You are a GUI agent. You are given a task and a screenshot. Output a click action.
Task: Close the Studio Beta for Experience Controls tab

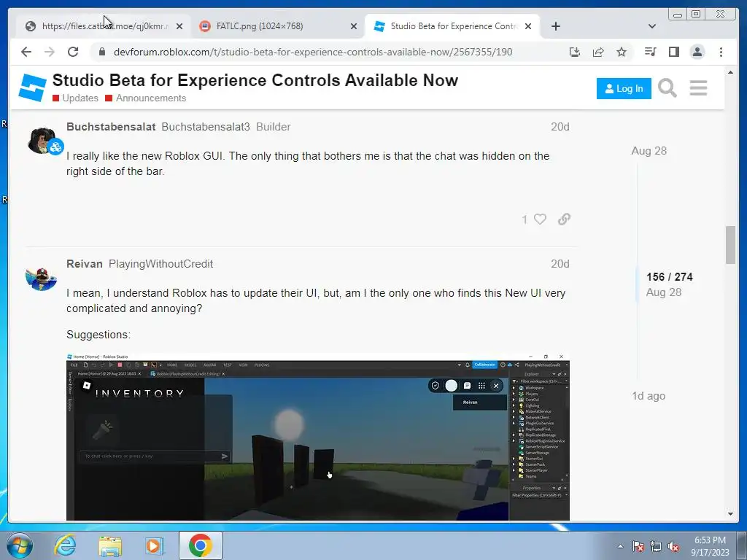(x=528, y=27)
